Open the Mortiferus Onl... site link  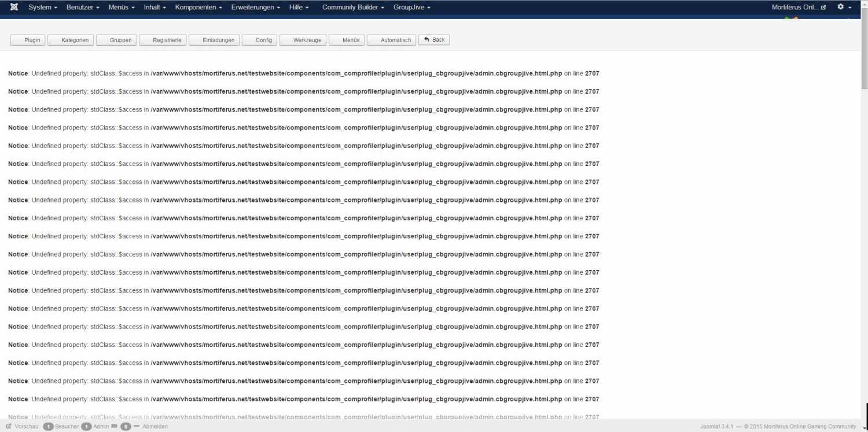coord(799,8)
